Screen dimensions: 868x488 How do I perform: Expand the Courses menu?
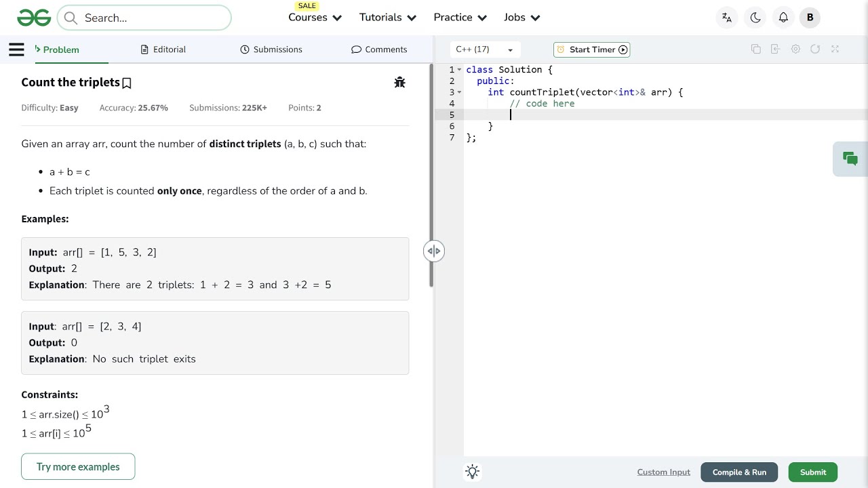315,18
